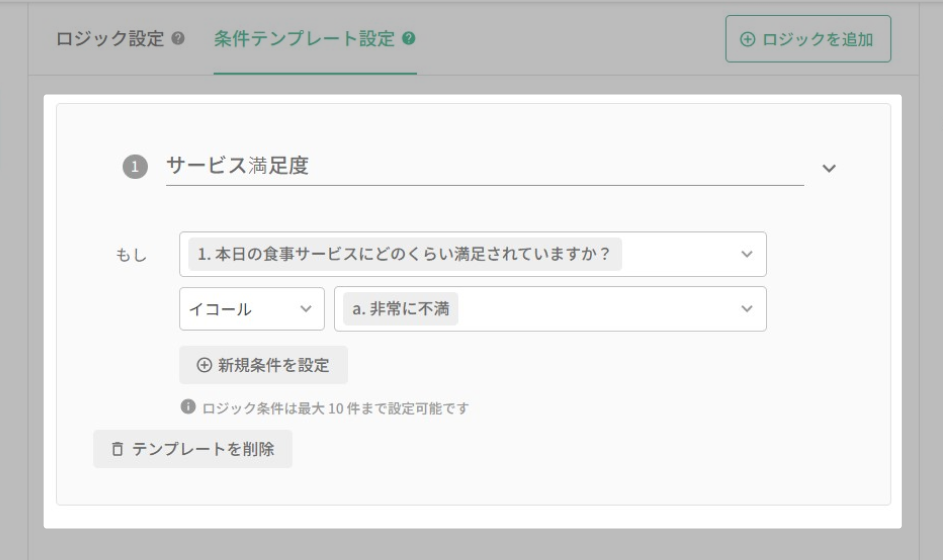943x560 pixels.
Task: Click the テンプレートを削除 button
Action: point(192,449)
